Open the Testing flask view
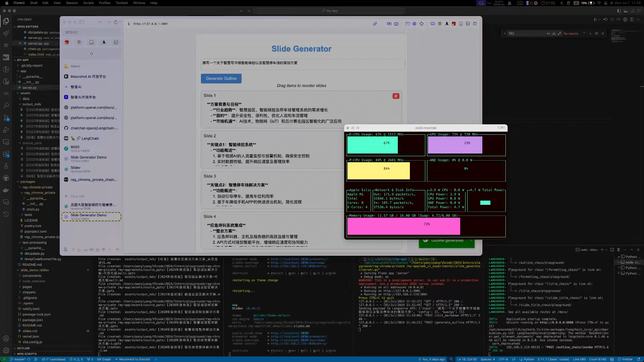Image resolution: width=644 pixels, height=362 pixels. [x=6, y=166]
